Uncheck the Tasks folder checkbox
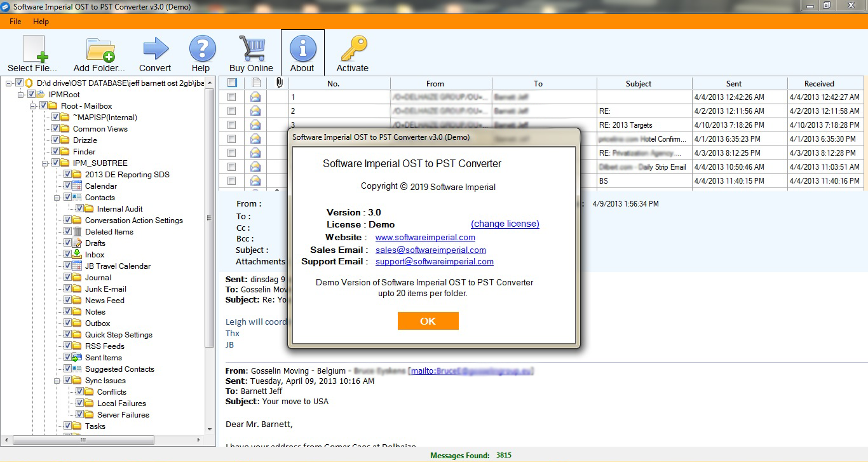The height and width of the screenshot is (462, 868). coord(68,426)
